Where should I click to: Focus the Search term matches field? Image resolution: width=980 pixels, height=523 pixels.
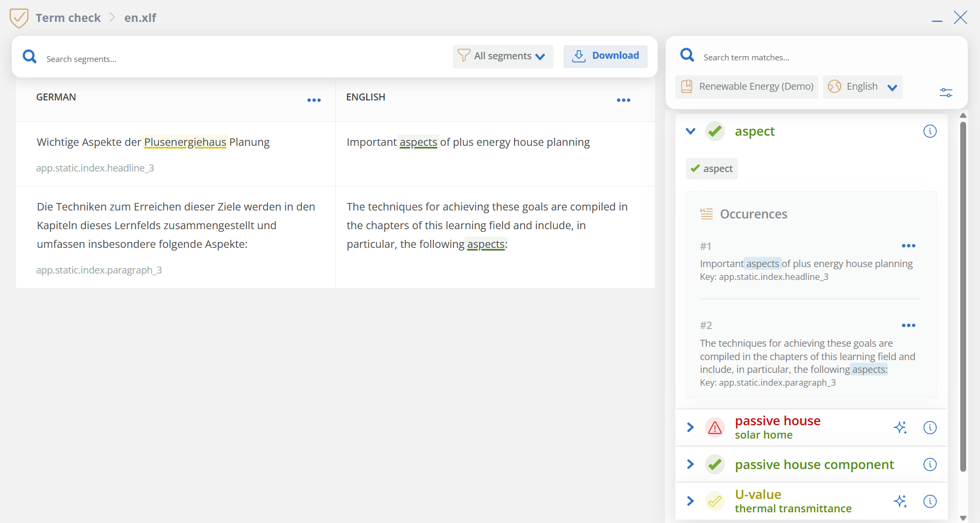827,57
